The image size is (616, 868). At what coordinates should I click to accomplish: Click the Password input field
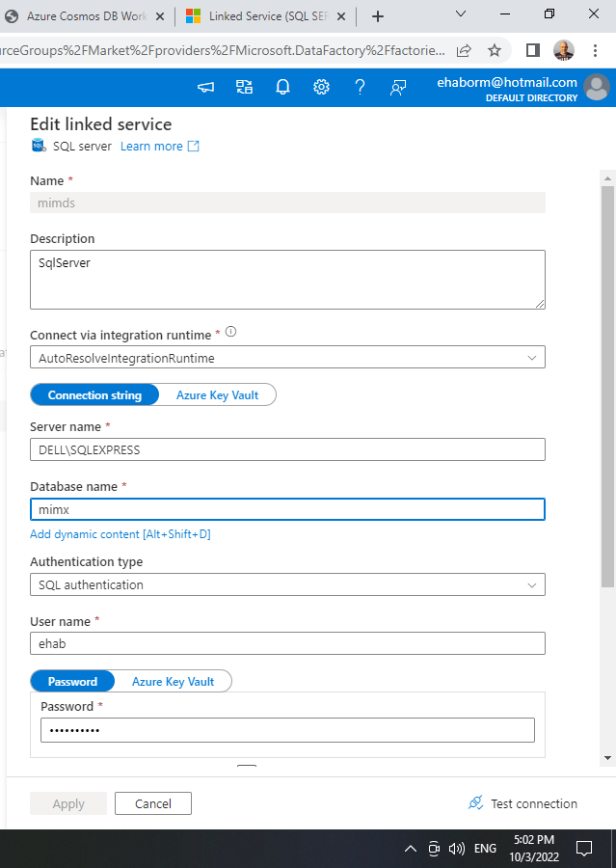coord(287,730)
